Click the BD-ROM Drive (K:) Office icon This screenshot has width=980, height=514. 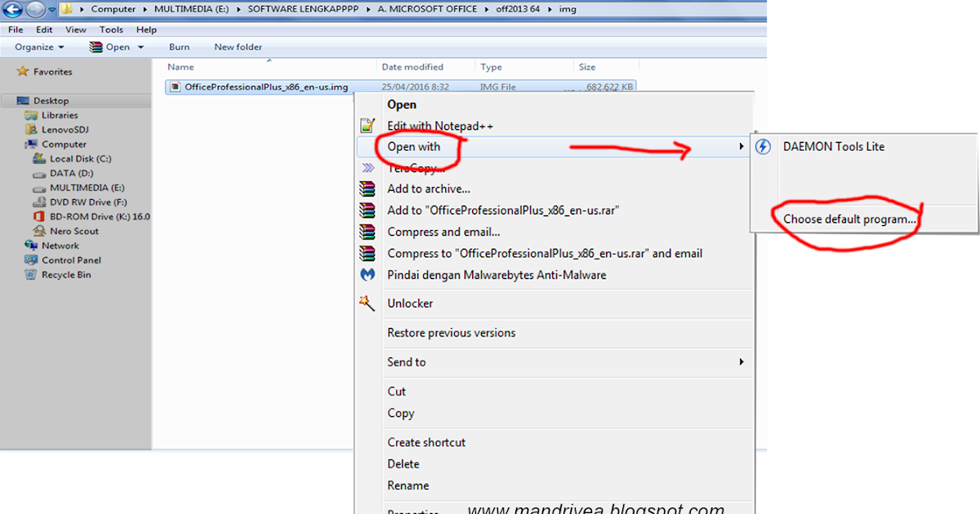(40, 216)
